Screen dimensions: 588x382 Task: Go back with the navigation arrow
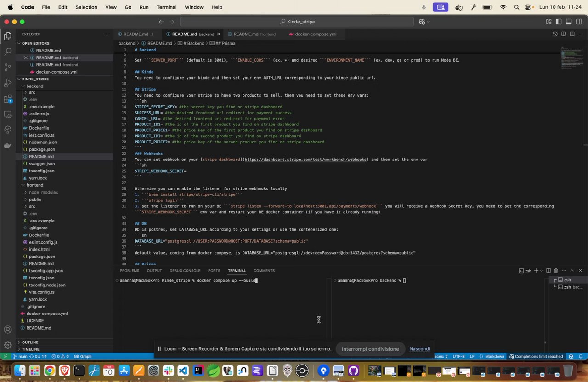point(161,22)
